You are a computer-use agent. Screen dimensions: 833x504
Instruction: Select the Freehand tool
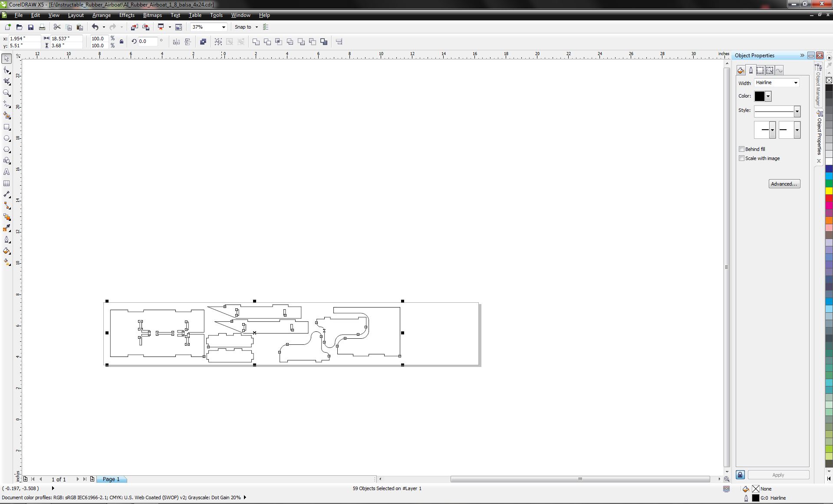(x=7, y=104)
